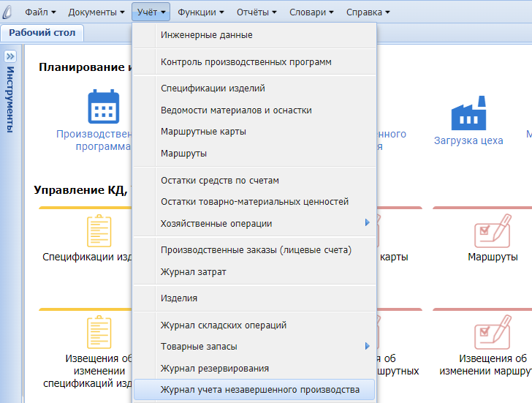Open Журнал складских операций menu item

224,325
